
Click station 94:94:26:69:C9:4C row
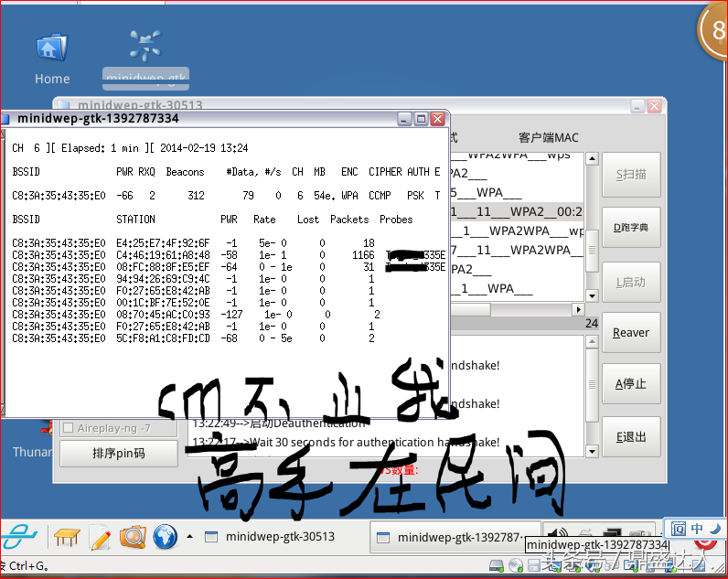click(x=193, y=279)
